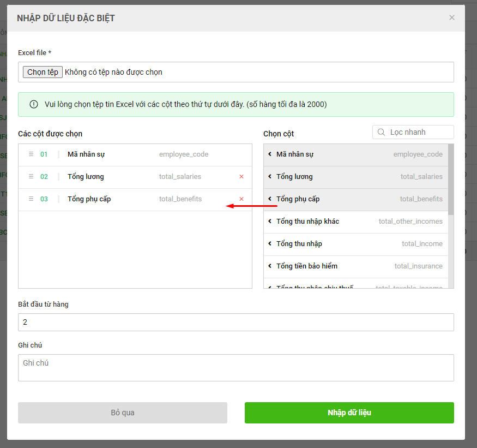Click the 01 row number

click(x=44, y=154)
